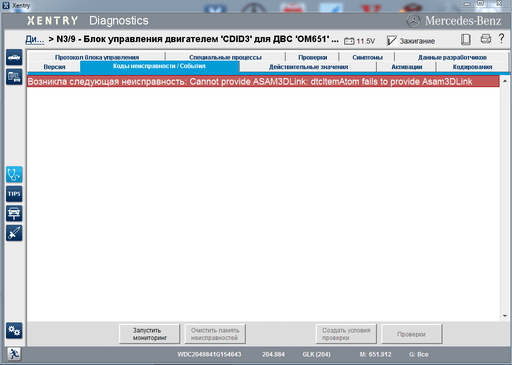Viewport: 512px width, 365px height.
Task: Switch to Действительные значения tab
Action: point(308,67)
